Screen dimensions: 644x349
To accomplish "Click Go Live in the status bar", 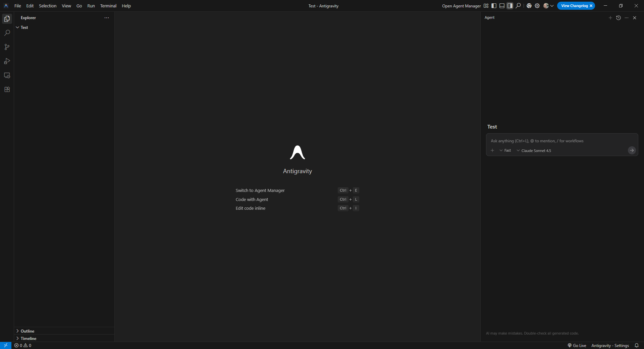I will coord(579,345).
